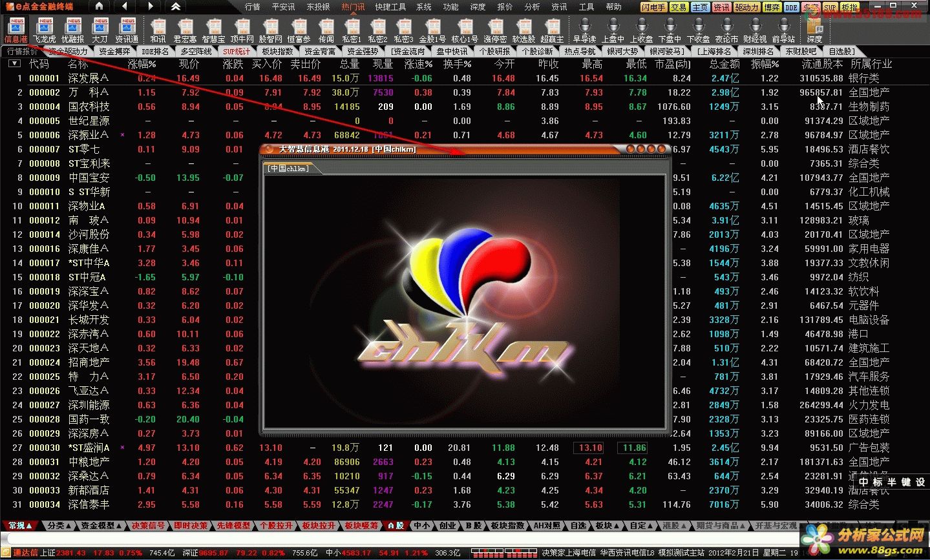Open the 大刀 news icon

coord(100,30)
